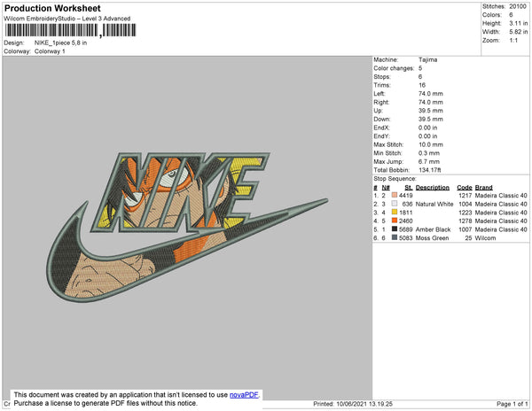Click the Moss Green 5083 color swatch
Screen dimensions: 532x411
coord(395,237)
